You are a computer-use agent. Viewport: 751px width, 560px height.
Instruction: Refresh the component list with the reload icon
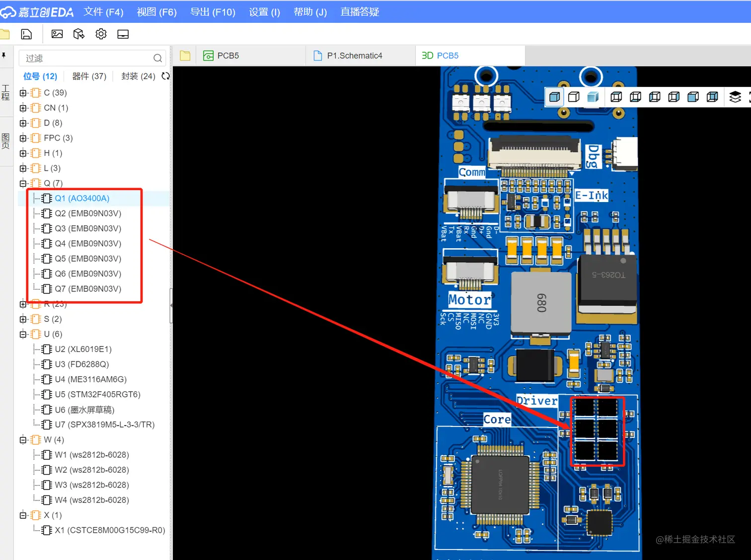(x=165, y=76)
